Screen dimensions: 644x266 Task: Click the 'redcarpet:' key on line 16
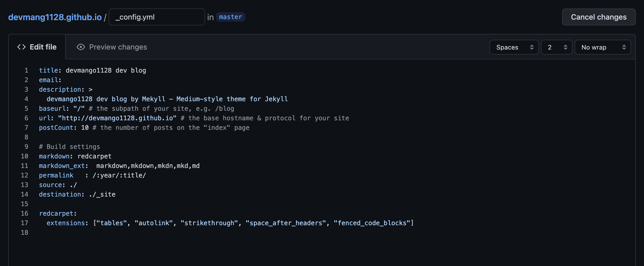(58, 213)
